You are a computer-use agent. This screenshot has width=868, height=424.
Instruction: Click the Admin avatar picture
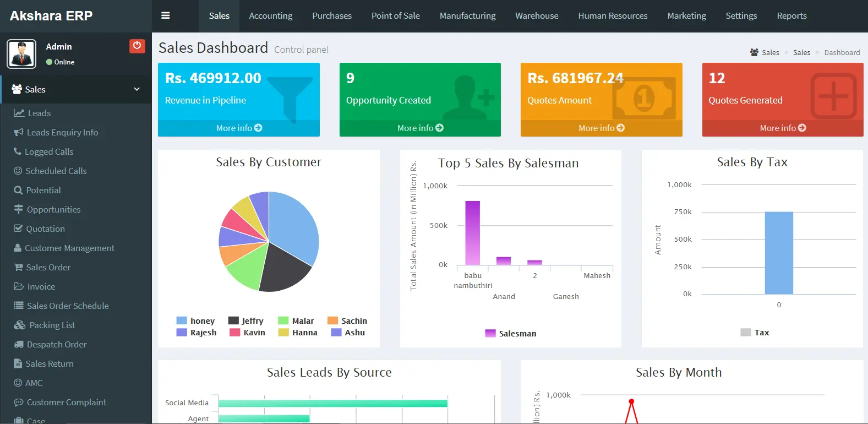coord(21,54)
